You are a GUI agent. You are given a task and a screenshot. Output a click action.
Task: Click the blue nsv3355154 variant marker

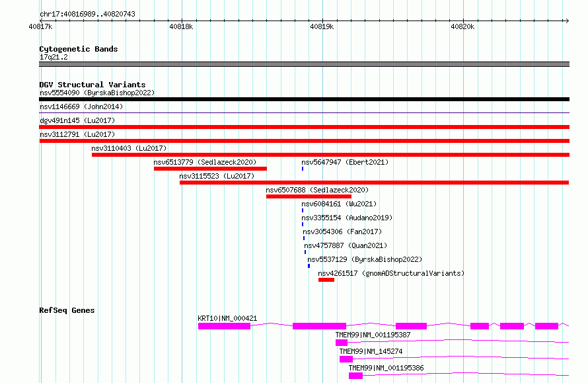pyautogui.click(x=303, y=224)
